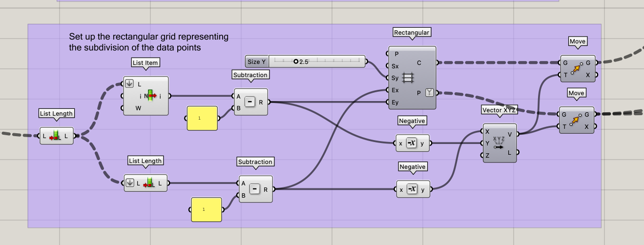Click the B input on lower Subtraction

pyautogui.click(x=243, y=196)
